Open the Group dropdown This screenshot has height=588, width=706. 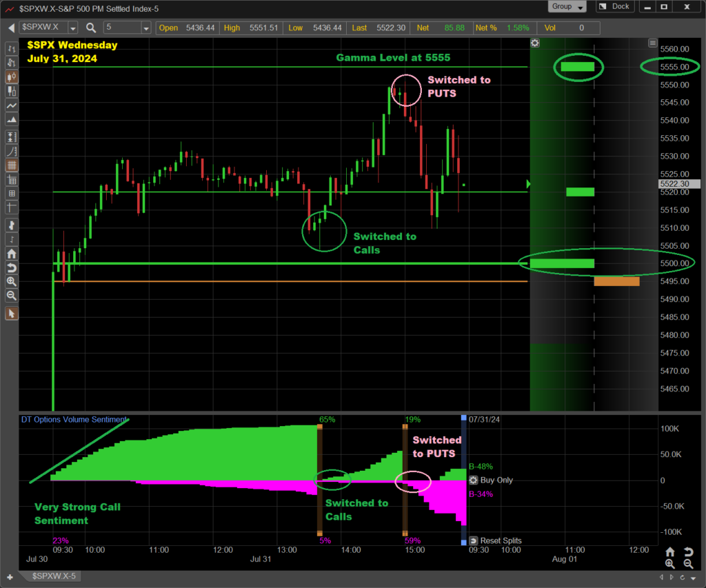click(567, 7)
